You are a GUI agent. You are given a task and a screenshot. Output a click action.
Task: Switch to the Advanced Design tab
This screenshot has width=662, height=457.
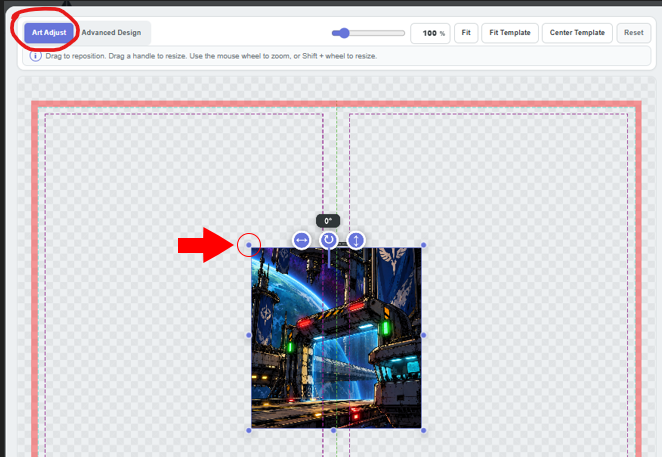pyautogui.click(x=111, y=33)
